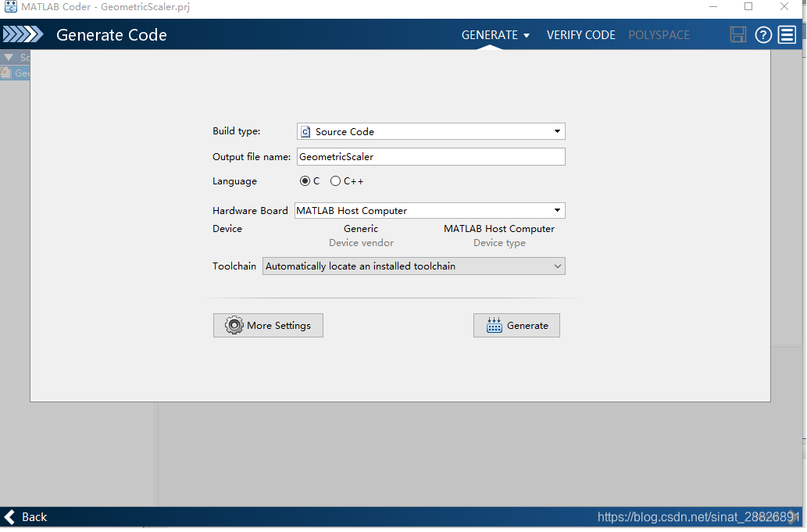Go Back to previous step
The height and width of the screenshot is (532, 807).
coord(25,517)
